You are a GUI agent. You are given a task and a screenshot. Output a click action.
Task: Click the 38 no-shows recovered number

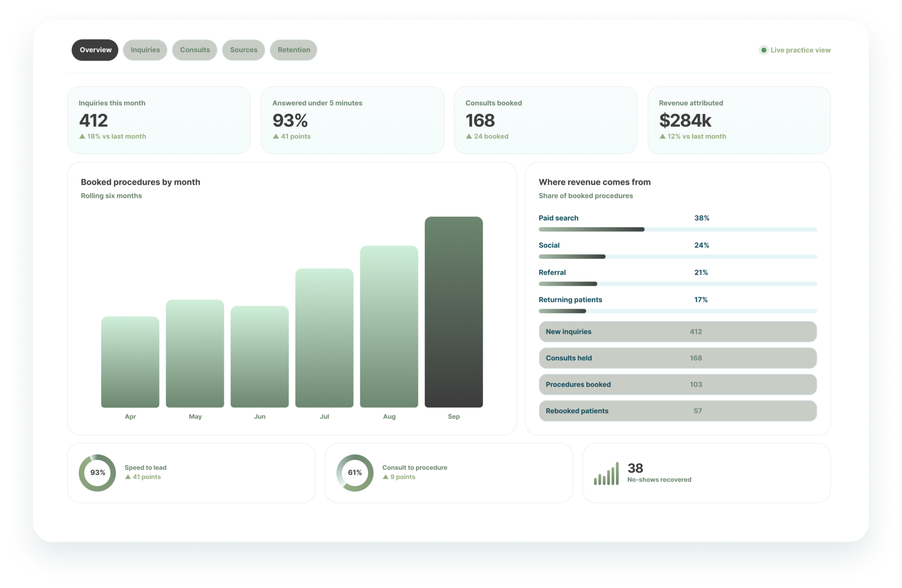[x=635, y=468]
